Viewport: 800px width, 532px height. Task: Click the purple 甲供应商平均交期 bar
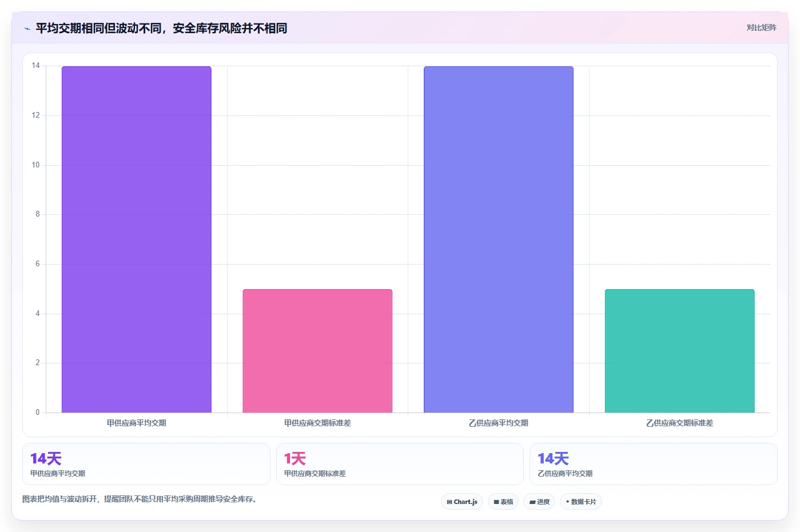coord(136,239)
